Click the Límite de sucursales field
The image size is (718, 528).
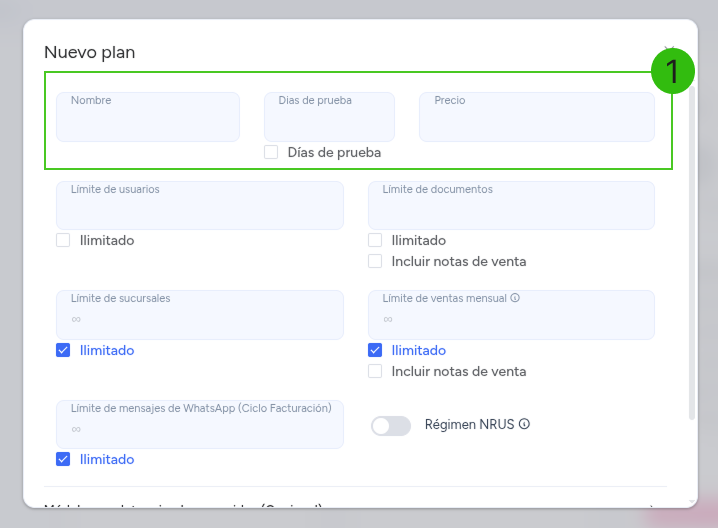pos(200,315)
